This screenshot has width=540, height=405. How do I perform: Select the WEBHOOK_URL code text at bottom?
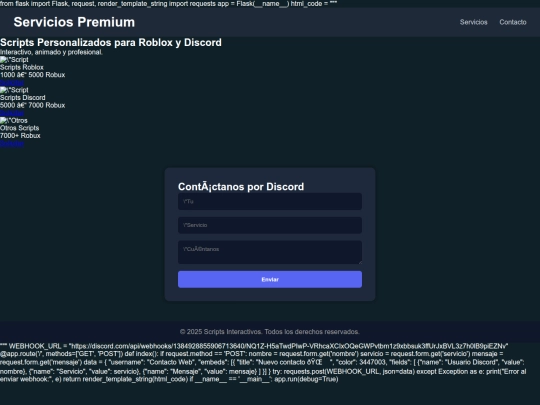[x=254, y=346]
